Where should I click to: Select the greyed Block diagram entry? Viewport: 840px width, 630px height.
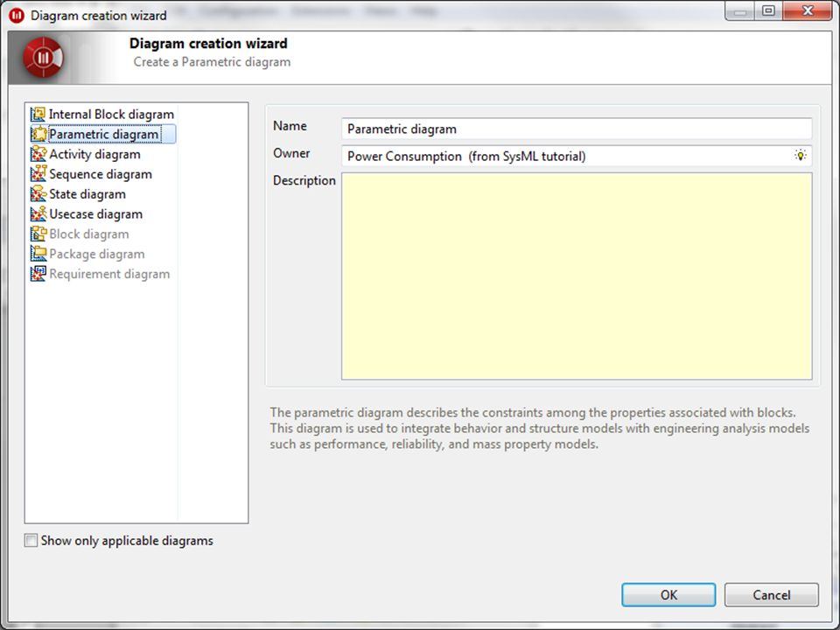89,234
